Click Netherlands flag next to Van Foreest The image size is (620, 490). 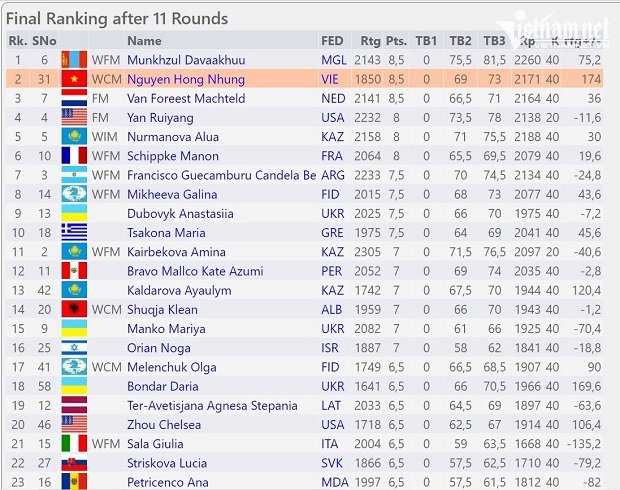[74, 98]
